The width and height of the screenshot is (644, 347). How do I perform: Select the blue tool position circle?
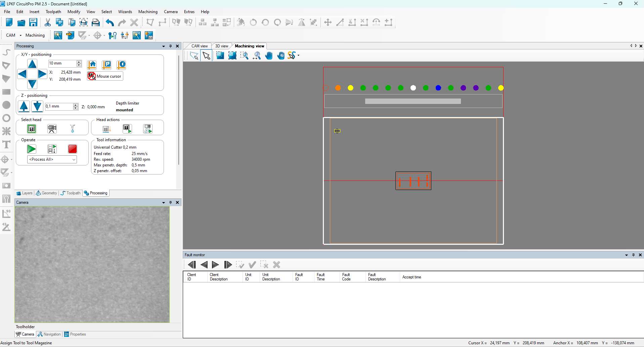click(x=438, y=88)
